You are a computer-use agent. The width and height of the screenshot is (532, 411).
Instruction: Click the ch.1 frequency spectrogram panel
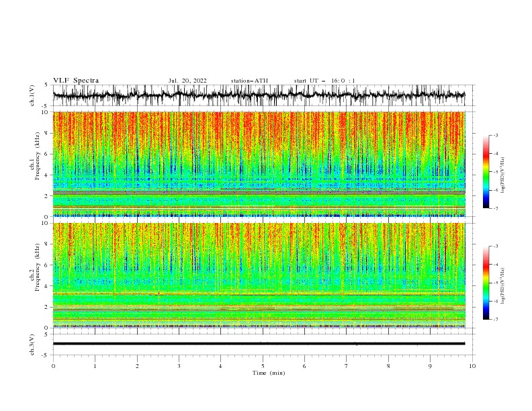click(x=259, y=164)
